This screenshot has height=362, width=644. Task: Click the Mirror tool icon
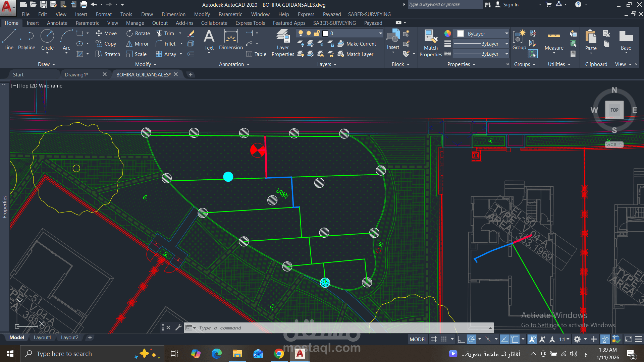point(129,44)
